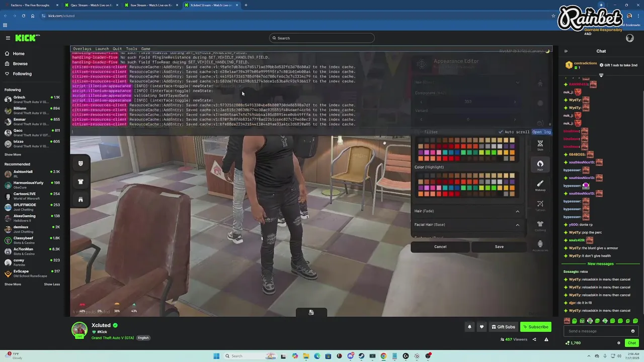The height and width of the screenshot is (362, 644).
Task: Select Skin category in Appearance Editor
Action: 540,145
